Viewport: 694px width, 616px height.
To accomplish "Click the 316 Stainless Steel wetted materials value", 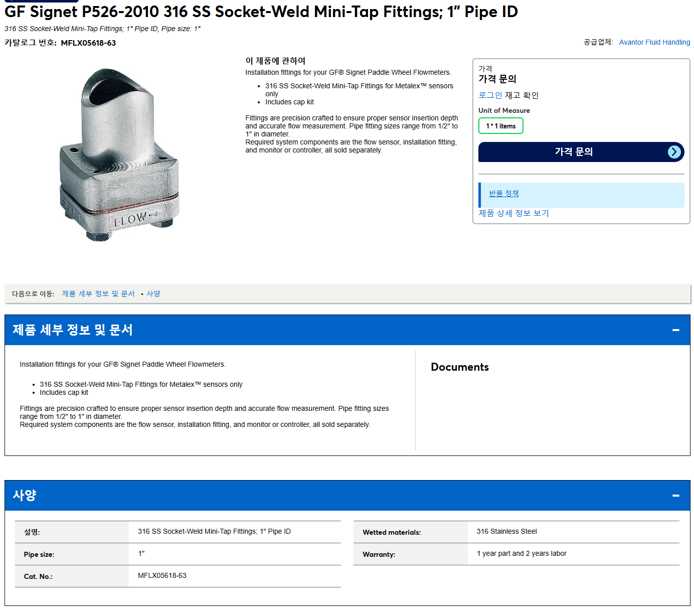I will (506, 532).
